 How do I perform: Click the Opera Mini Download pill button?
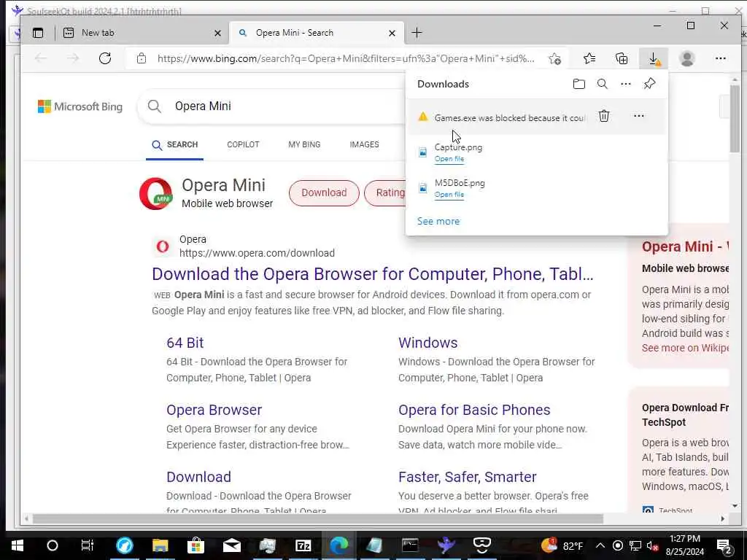click(x=324, y=192)
